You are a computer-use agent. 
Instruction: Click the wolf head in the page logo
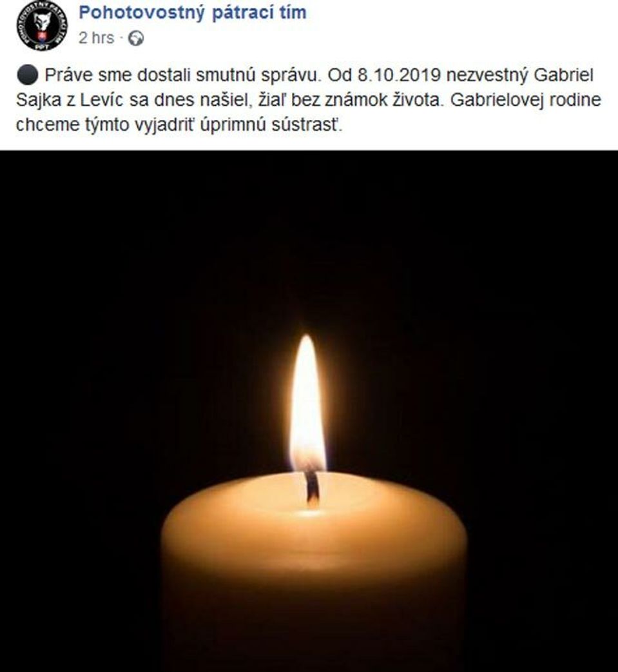(x=43, y=21)
